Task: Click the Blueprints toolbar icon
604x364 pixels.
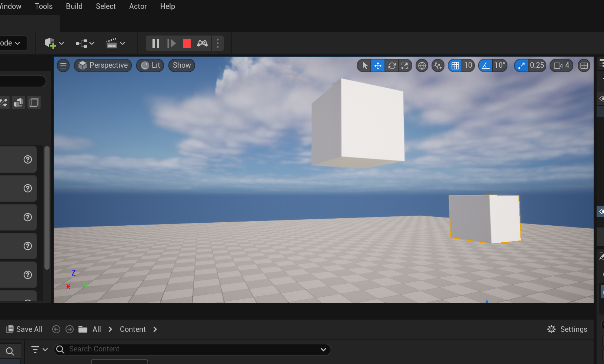Action: [x=81, y=44]
